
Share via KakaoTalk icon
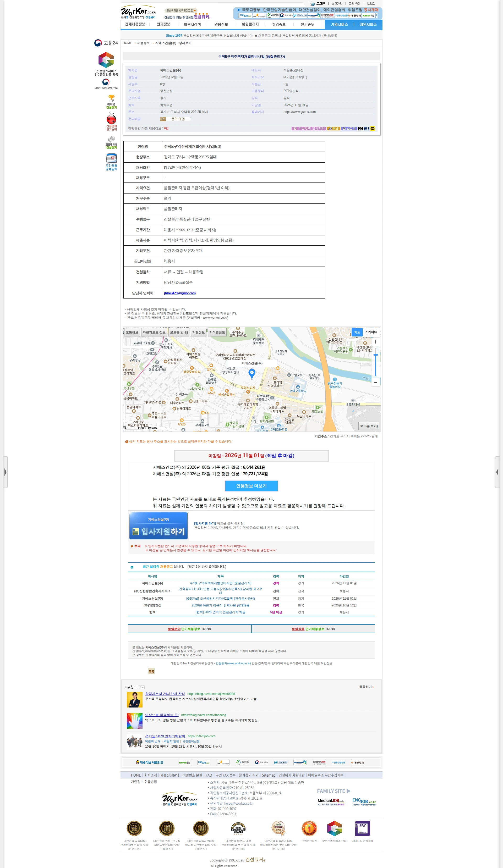(x=373, y=129)
